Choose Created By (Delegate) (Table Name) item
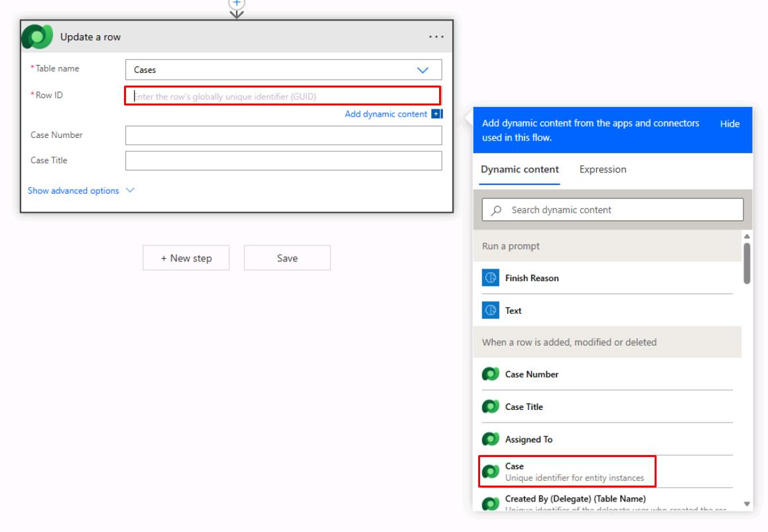Screen dimensions: 768x532 coord(608,501)
